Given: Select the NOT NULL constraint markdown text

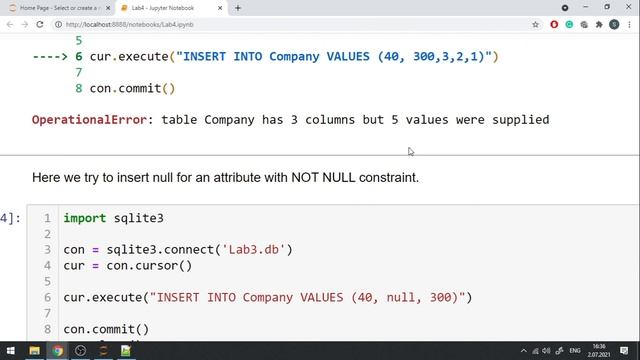Looking at the screenshot, I should tap(225, 178).
